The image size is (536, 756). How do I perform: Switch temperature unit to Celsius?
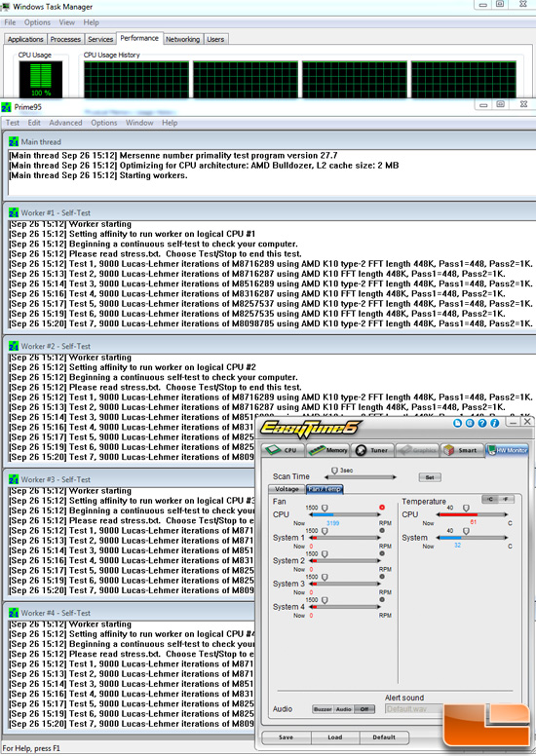pyautogui.click(x=489, y=499)
